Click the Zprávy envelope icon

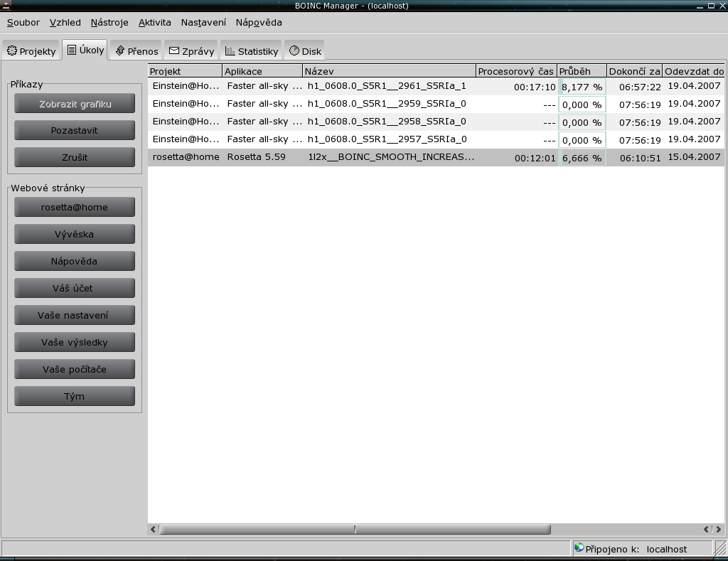(174, 50)
